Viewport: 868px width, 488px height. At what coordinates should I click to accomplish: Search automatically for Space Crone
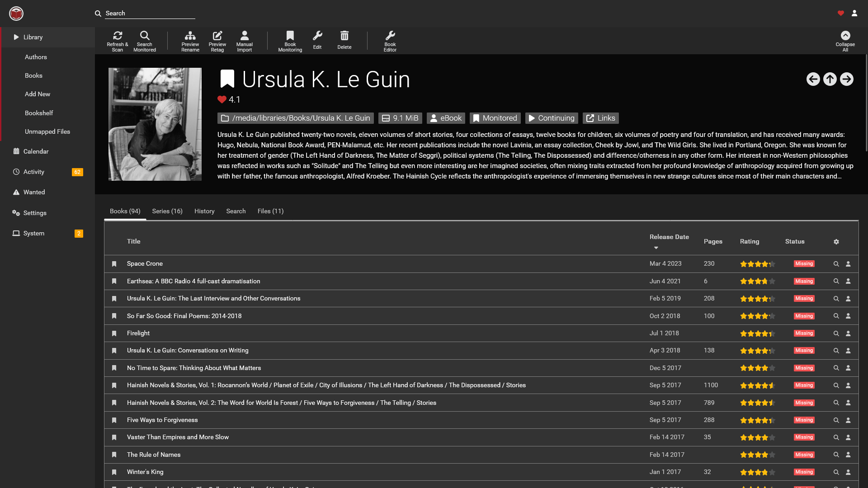pyautogui.click(x=836, y=264)
